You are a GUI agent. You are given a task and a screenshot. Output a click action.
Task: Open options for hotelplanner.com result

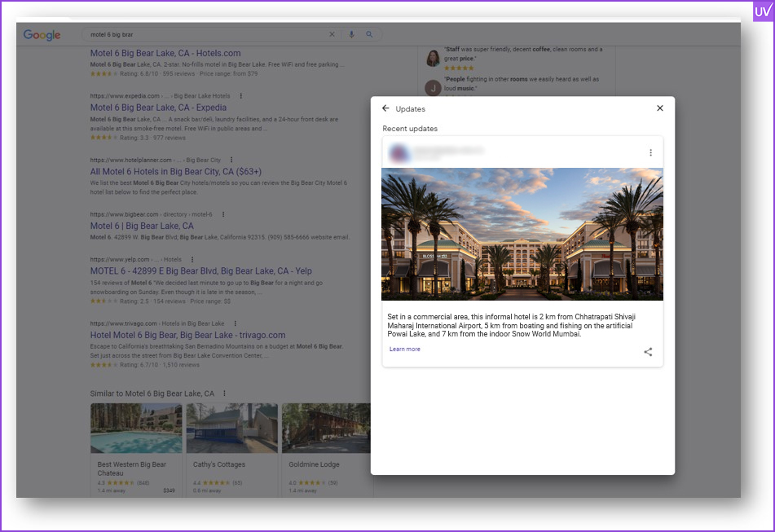pos(231,160)
